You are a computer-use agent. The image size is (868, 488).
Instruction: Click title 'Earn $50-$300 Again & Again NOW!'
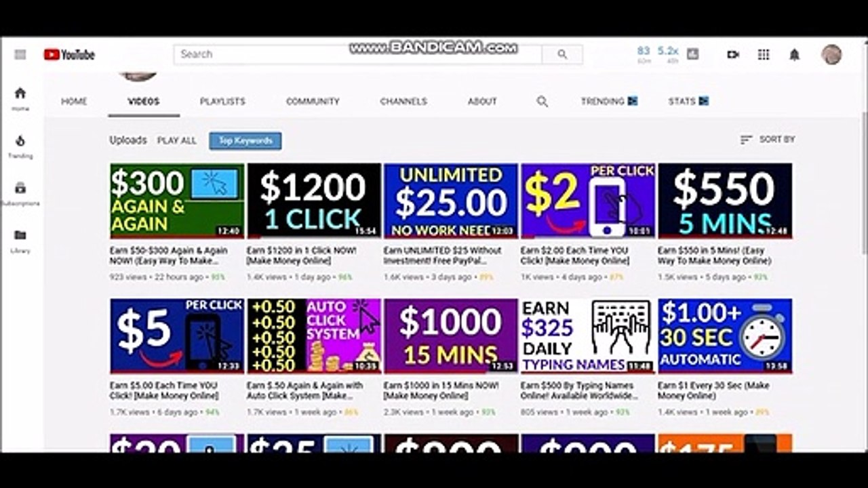pos(169,256)
